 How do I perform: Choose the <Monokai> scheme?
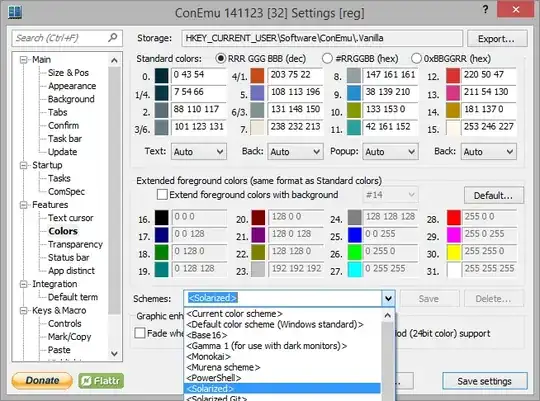(283, 356)
